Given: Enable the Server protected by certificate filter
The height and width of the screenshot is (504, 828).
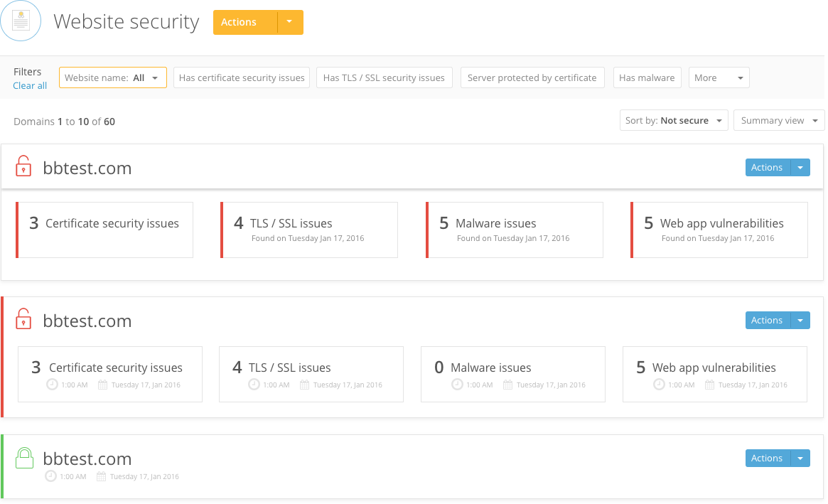Looking at the screenshot, I should (532, 77).
